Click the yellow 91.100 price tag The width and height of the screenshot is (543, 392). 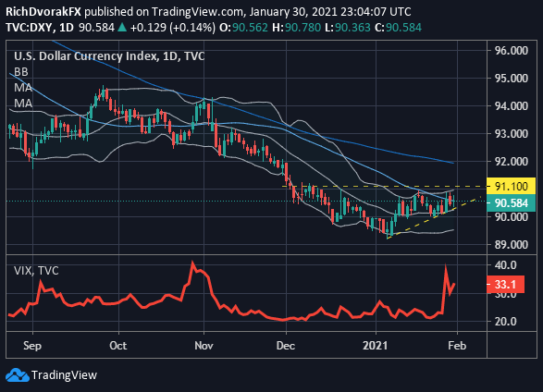(x=511, y=187)
